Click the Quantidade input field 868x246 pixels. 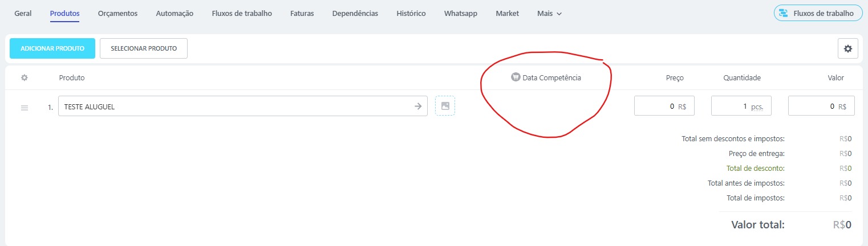point(731,106)
